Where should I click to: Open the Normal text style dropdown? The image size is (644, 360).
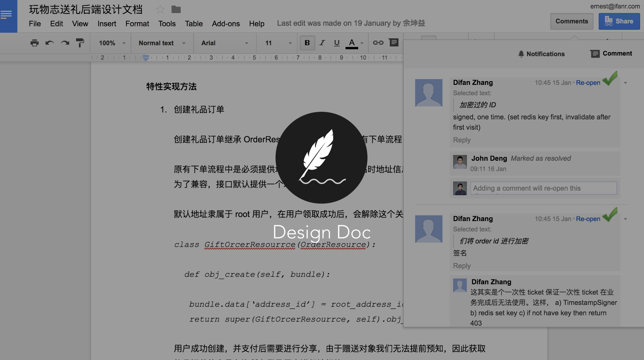pos(162,43)
